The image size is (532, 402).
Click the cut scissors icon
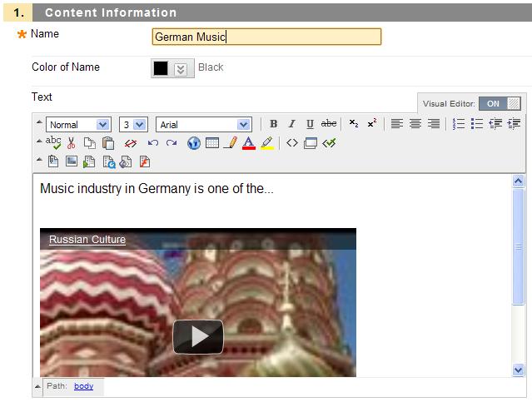click(72, 142)
